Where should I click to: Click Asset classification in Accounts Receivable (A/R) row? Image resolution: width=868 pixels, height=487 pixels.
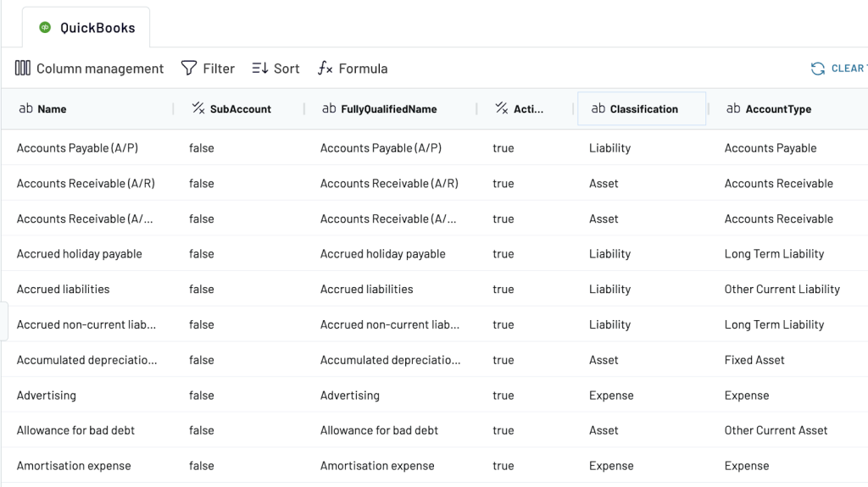coord(604,183)
